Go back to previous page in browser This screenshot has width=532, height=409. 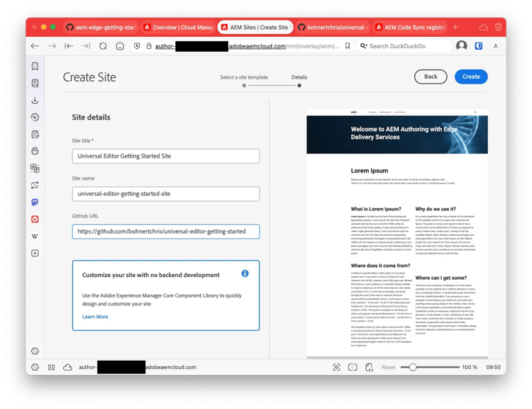tap(35, 46)
